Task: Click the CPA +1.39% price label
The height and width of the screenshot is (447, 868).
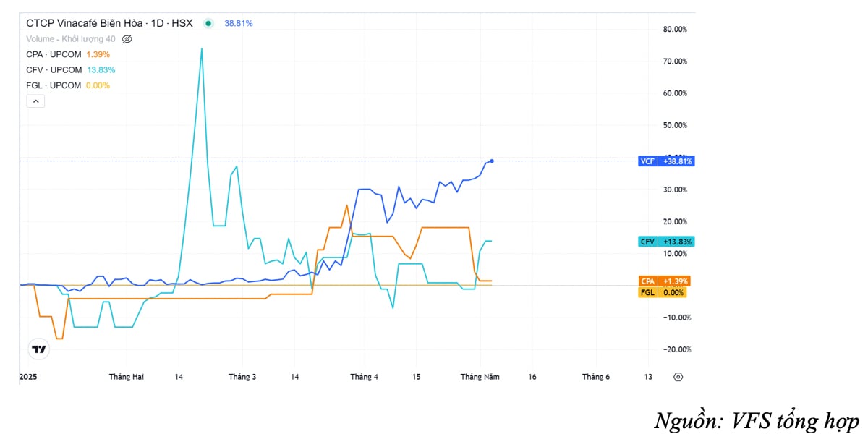Action: click(x=664, y=281)
